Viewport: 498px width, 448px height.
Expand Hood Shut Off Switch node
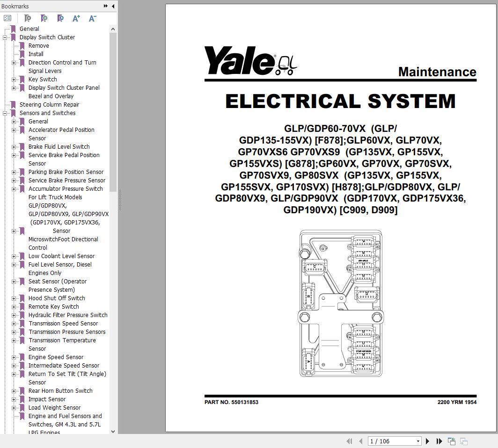click(x=14, y=298)
